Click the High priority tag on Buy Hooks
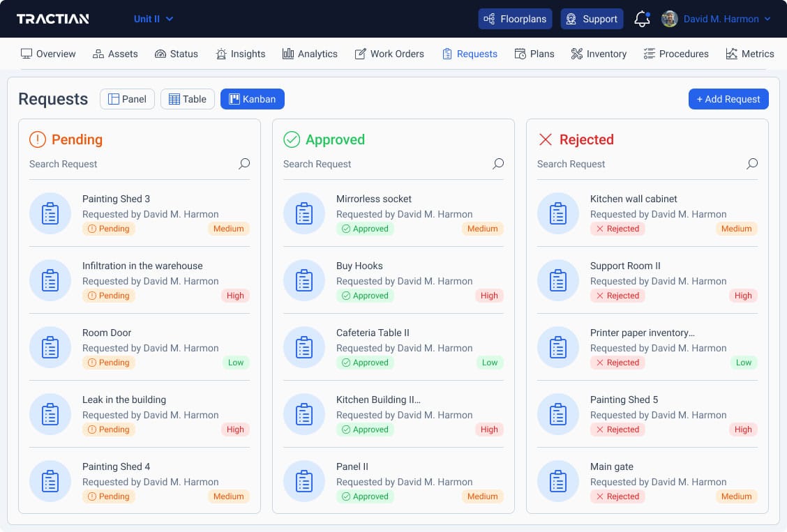The height and width of the screenshot is (532, 787). pyautogui.click(x=489, y=296)
